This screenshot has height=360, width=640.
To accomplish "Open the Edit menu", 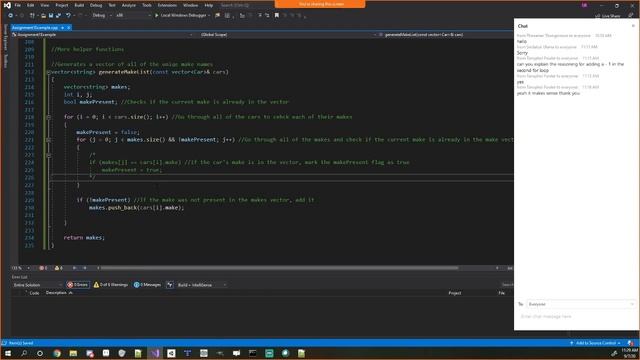I will pos(31,5).
